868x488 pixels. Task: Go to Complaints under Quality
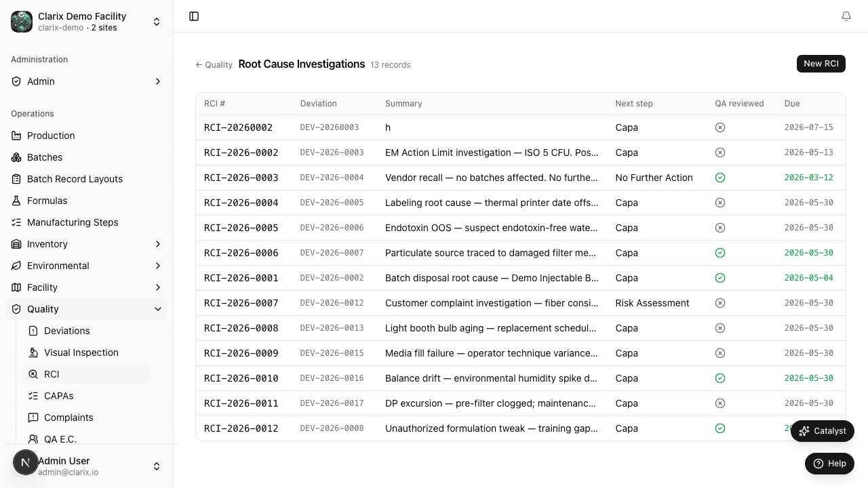87,418
